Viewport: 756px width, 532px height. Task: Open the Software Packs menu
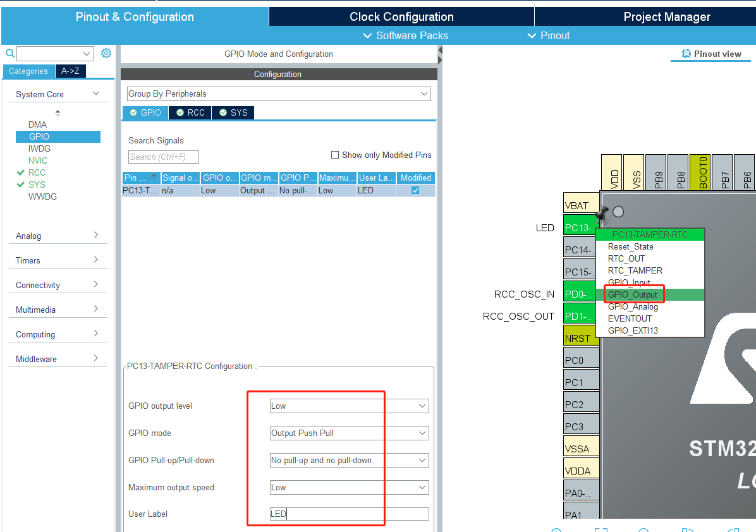coord(405,35)
